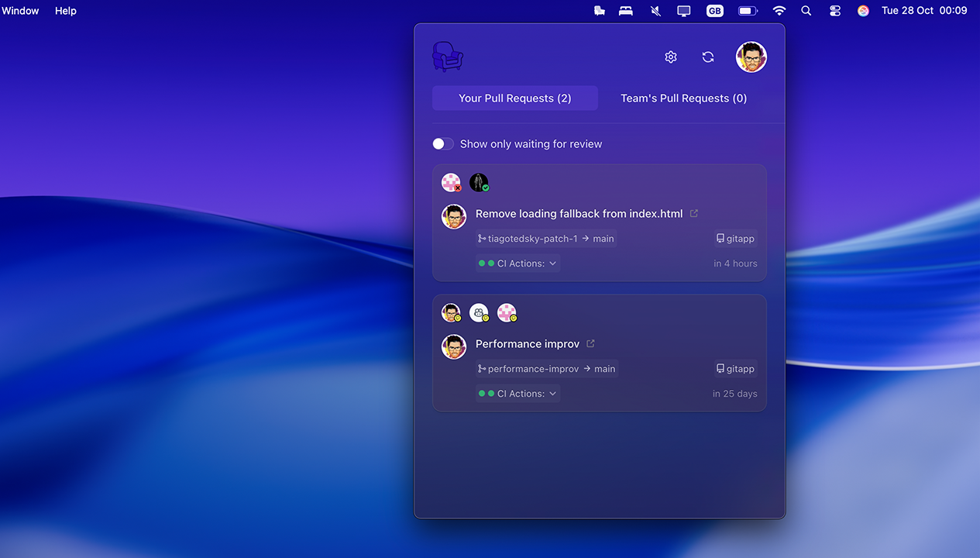Open the Wi-Fi menu bar icon
Image resolution: width=980 pixels, height=558 pixels.
[779, 11]
